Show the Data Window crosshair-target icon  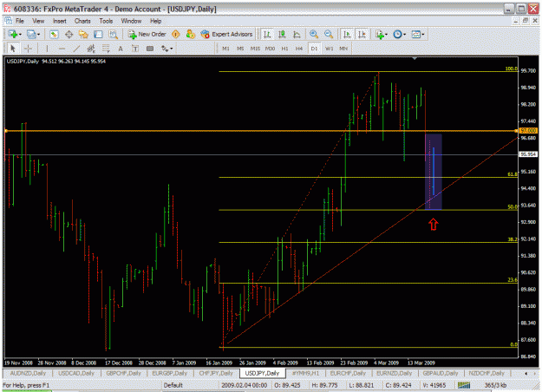point(69,34)
